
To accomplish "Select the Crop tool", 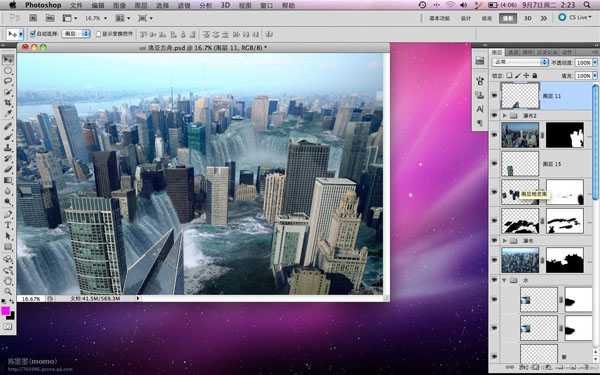I will [x=8, y=103].
